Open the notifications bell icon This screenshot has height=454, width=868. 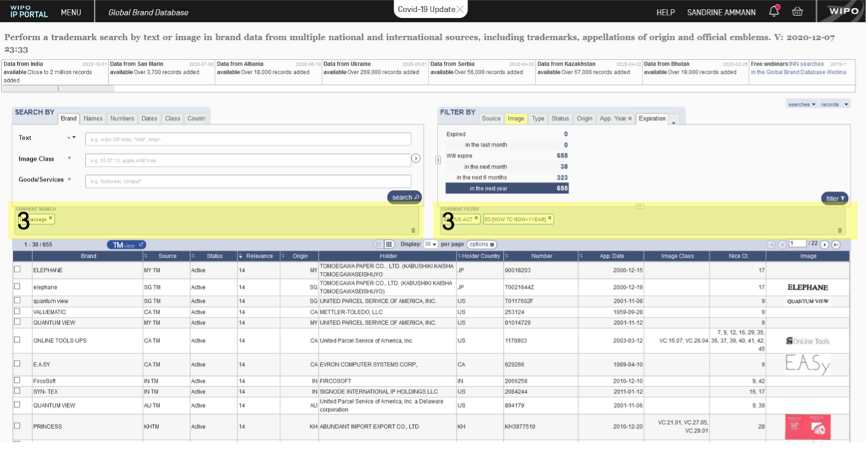tap(774, 11)
